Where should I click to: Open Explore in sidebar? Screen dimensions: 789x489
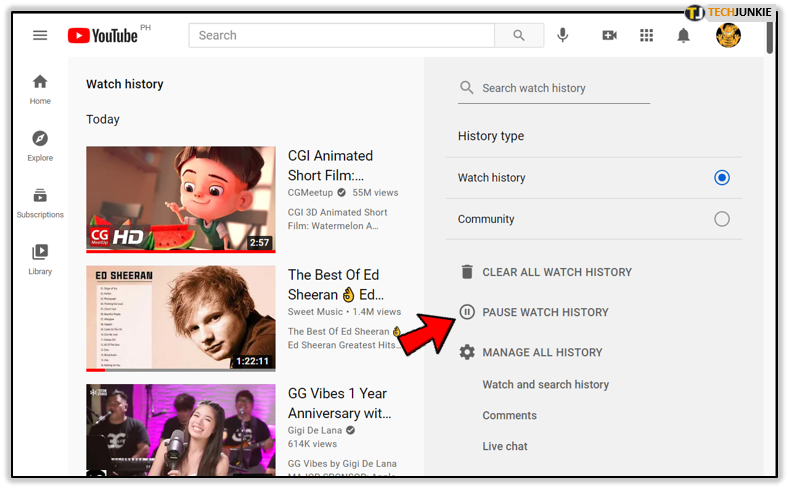pos(40,146)
